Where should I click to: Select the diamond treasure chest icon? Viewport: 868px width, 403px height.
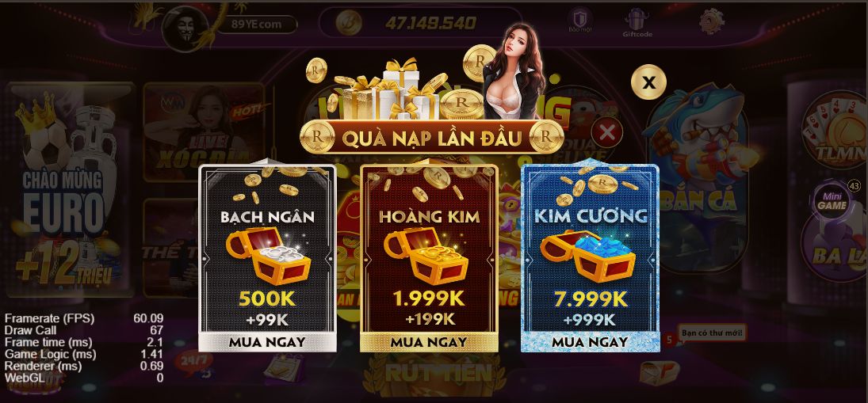[588, 254]
